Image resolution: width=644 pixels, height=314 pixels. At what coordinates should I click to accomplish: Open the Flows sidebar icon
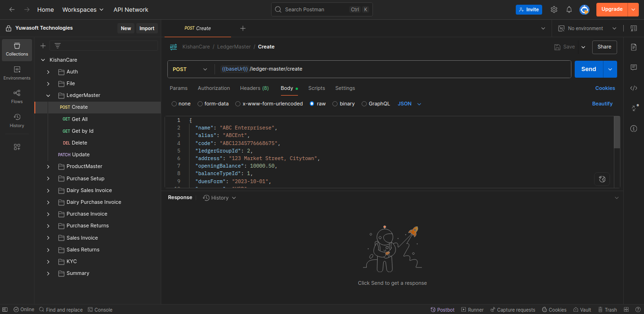coord(17,97)
